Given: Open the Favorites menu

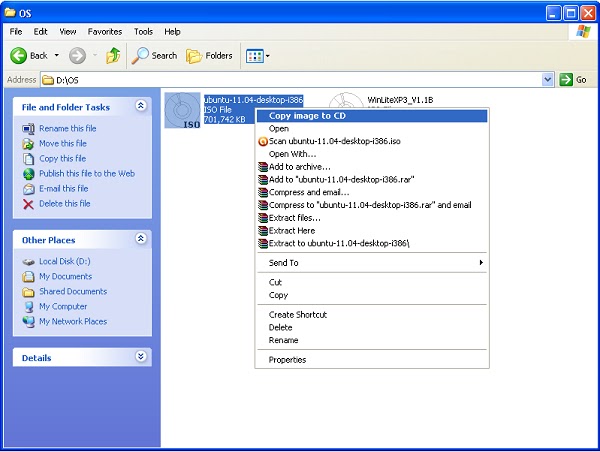Looking at the screenshot, I should pos(105,32).
